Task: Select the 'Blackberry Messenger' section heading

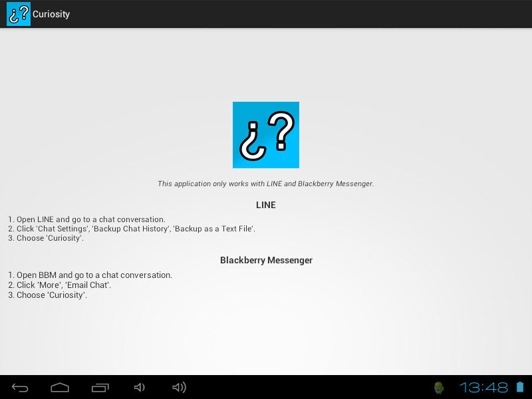Action: 266,260
